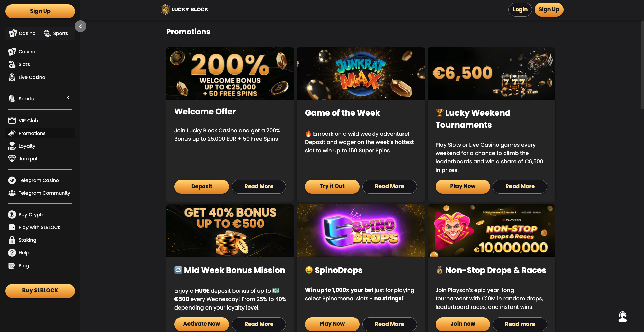Click the Jackpot diamond icon

pos(12,159)
